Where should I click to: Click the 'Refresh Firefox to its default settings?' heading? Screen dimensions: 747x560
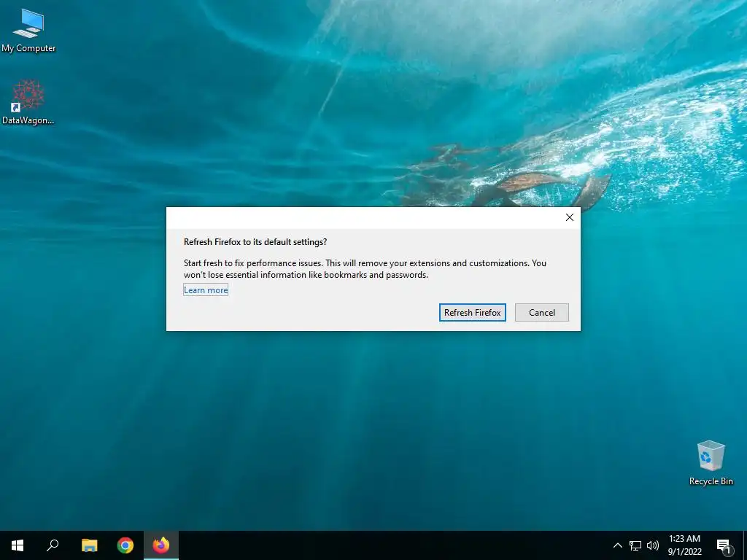click(255, 242)
